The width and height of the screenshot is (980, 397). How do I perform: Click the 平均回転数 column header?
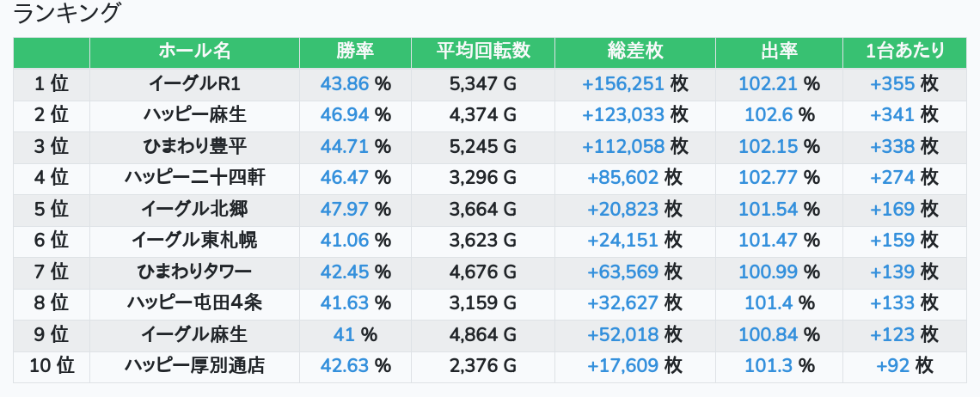(482, 52)
